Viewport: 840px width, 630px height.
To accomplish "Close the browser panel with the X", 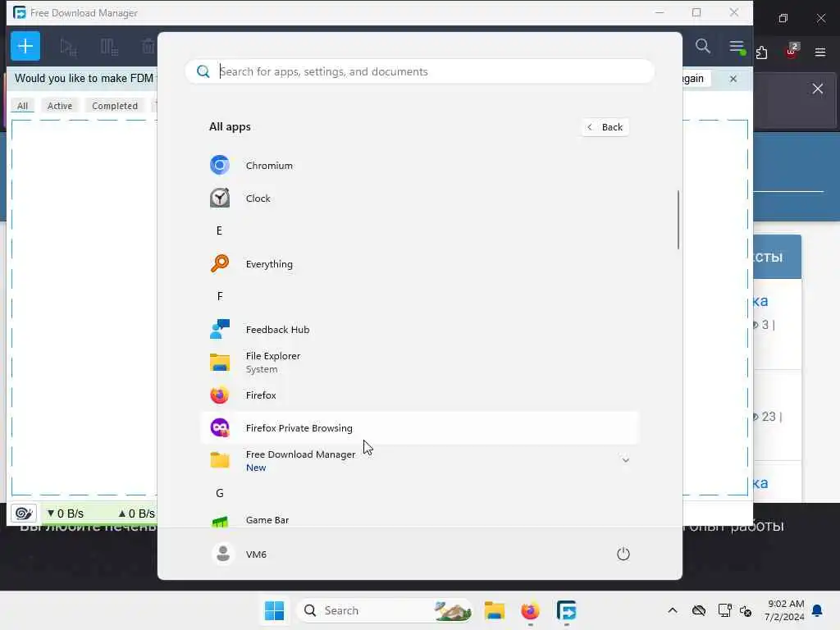I will coord(818,89).
